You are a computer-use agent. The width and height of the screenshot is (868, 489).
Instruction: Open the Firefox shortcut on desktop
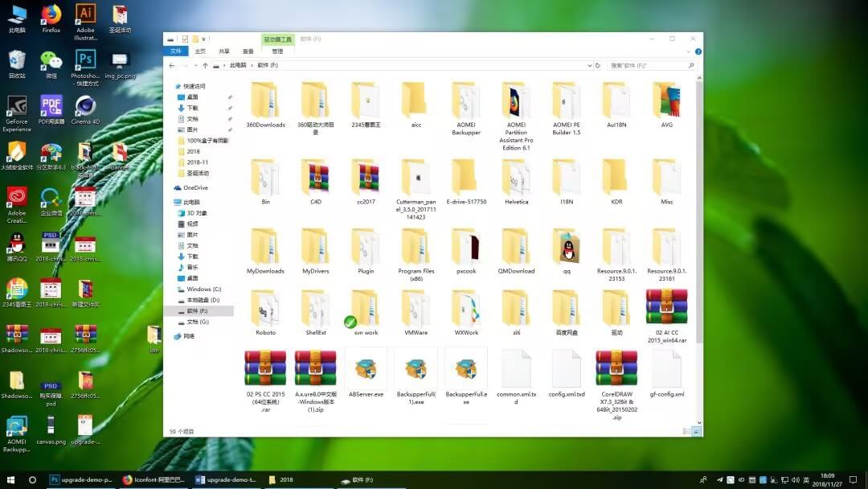tap(51, 19)
